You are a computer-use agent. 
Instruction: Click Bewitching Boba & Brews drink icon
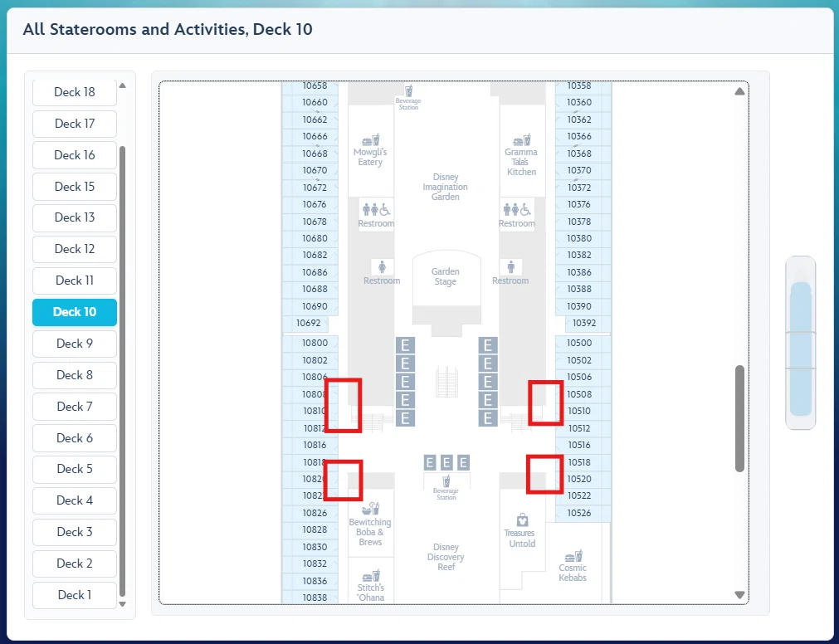pyautogui.click(x=371, y=508)
